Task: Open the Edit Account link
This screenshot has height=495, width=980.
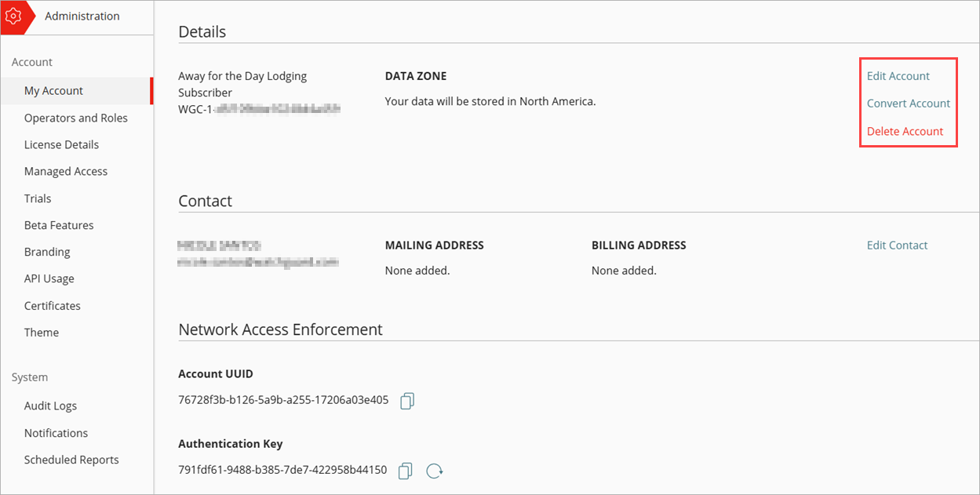Action: coord(898,75)
